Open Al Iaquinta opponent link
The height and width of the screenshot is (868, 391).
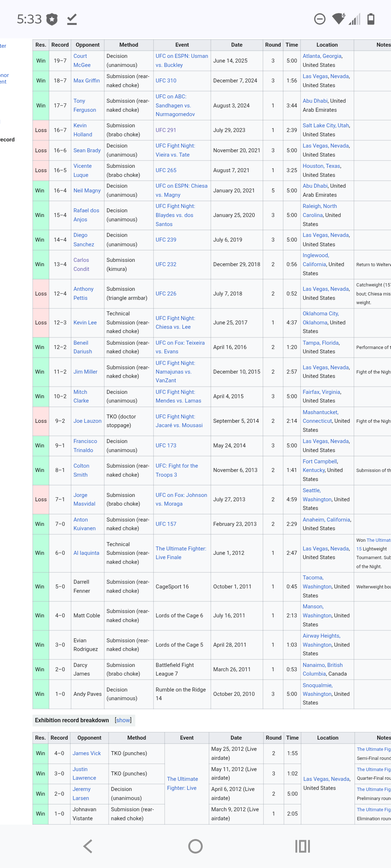86,553
